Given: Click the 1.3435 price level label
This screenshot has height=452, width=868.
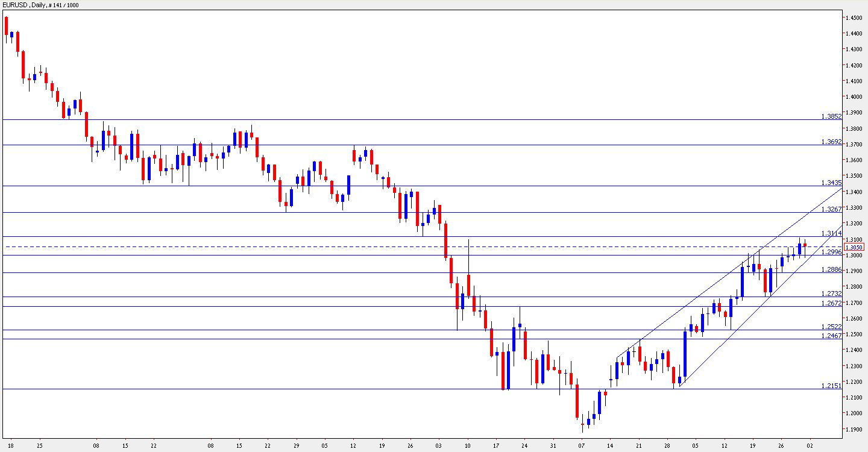Looking at the screenshot, I should (x=831, y=183).
